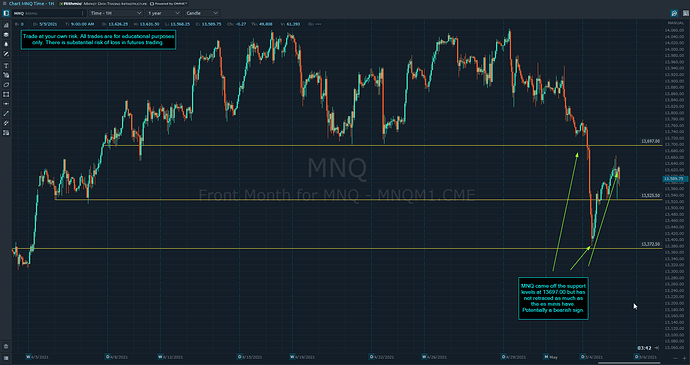Open the Candle chart style dropdown
Screen dimensions: 690x365
[x=202, y=13]
